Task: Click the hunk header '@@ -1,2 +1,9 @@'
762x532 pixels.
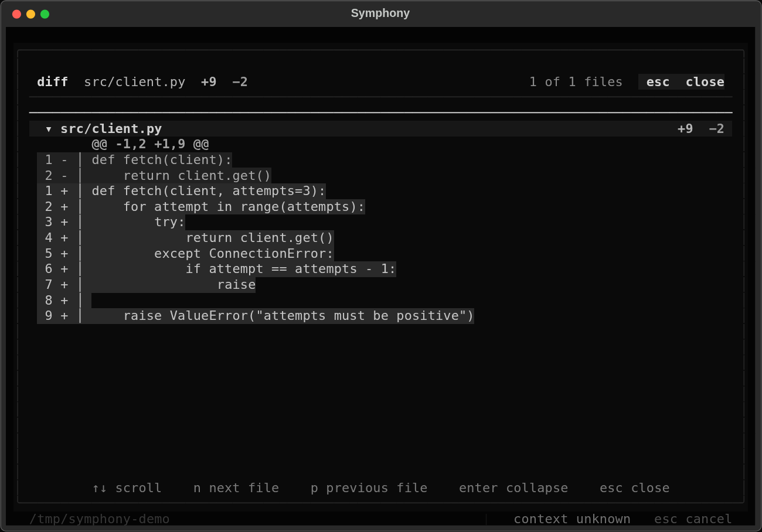Action: pos(150,144)
